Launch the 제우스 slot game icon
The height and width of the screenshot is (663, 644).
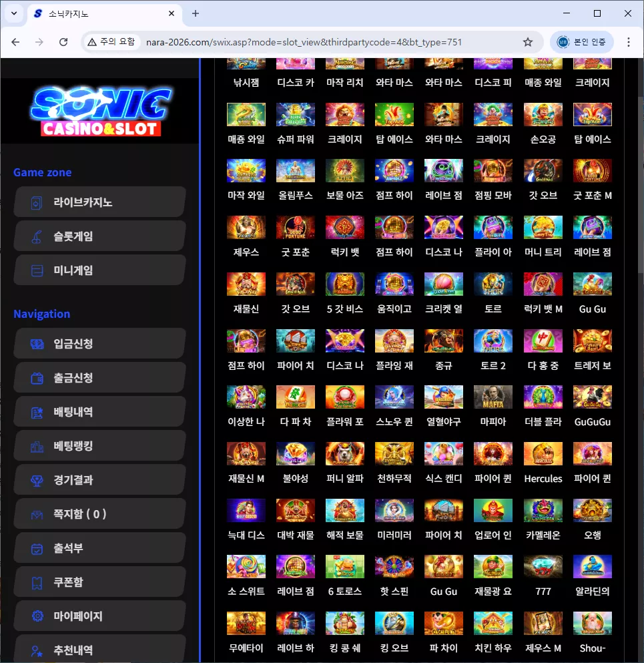[246, 228]
